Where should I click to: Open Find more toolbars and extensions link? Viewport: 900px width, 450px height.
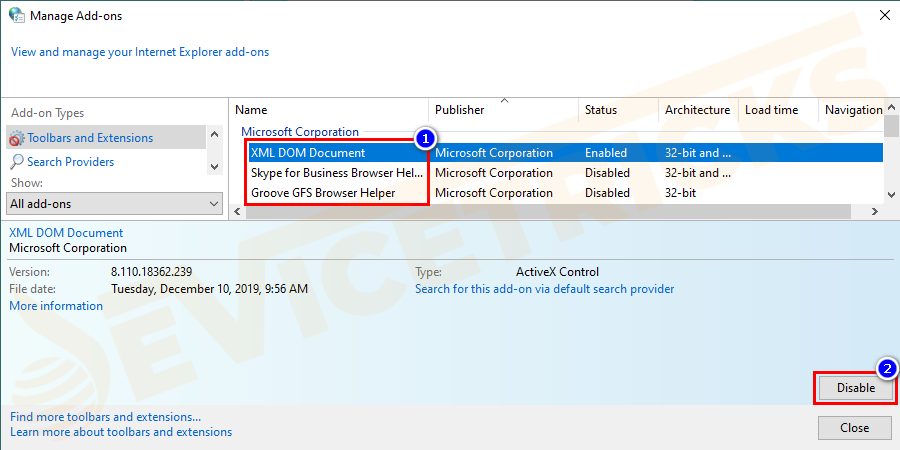(106, 417)
